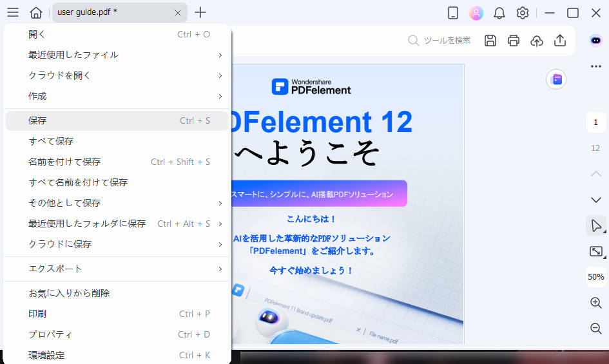Screen dimensions: 609x364
Task: Open a new tab with plus icon
Action: click(200, 12)
